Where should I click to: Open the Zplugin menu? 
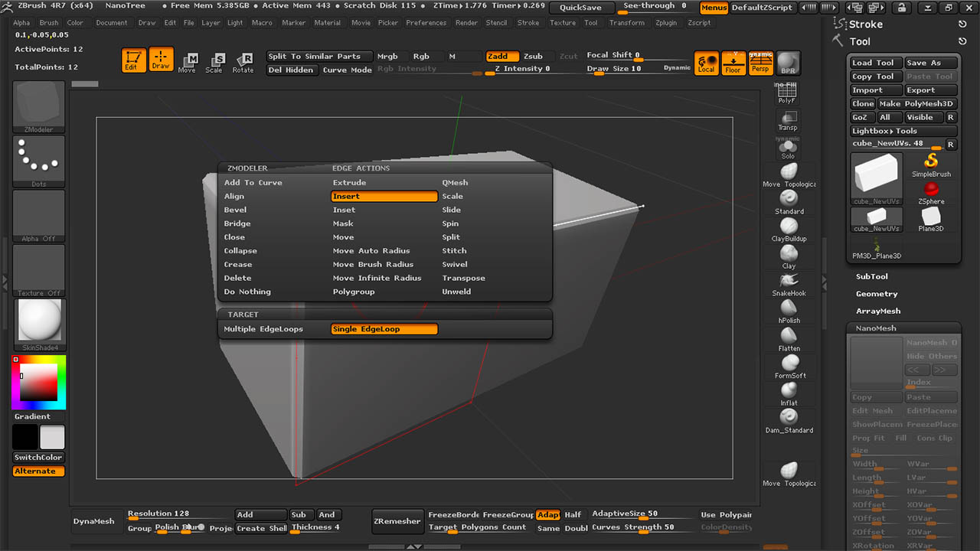point(667,23)
